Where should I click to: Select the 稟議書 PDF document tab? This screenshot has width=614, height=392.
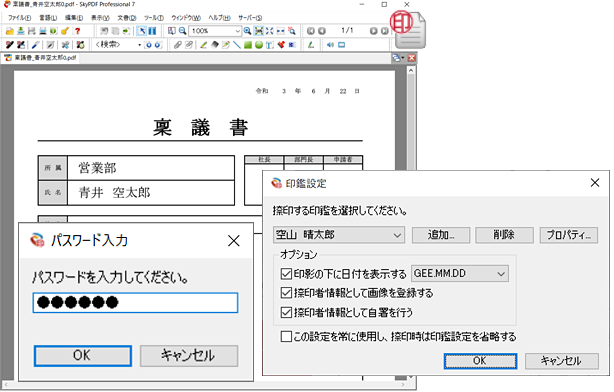40,58
